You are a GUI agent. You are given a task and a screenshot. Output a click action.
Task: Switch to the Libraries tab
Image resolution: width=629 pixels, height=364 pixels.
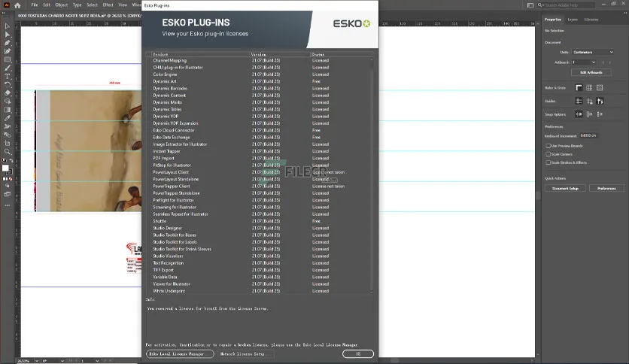591,20
